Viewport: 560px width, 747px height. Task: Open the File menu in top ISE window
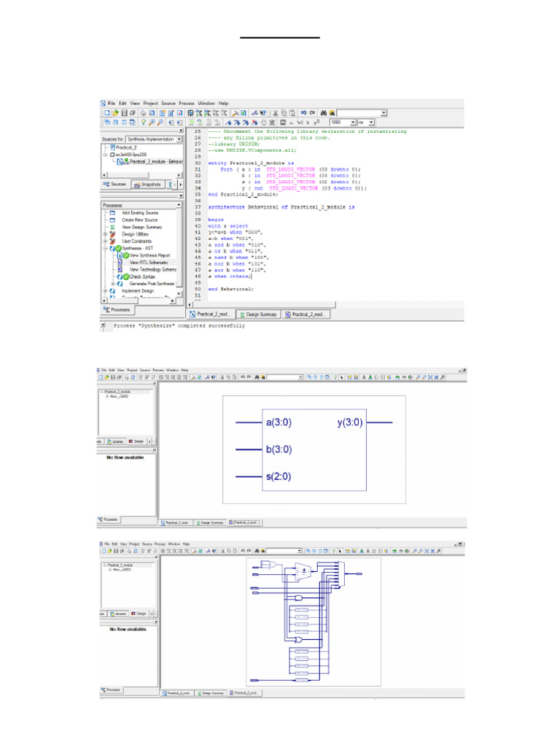pyautogui.click(x=112, y=103)
